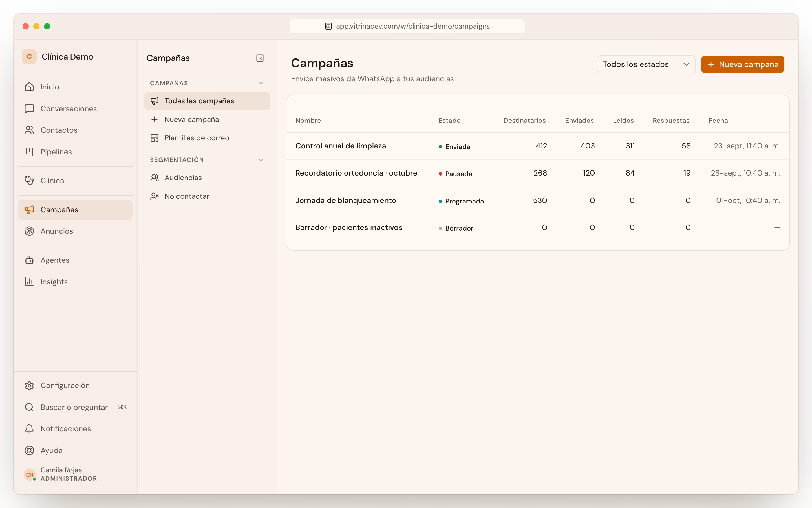This screenshot has width=812, height=508.
Task: Click the Fecha column header
Action: [x=718, y=120]
